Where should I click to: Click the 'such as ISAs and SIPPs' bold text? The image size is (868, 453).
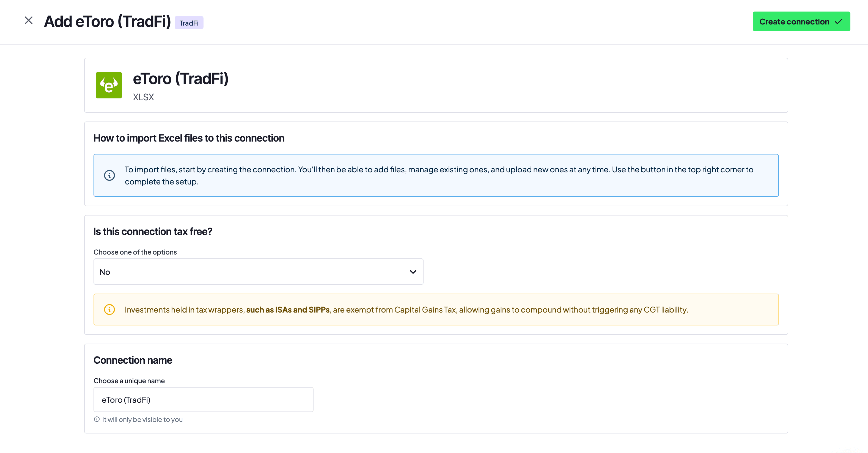click(288, 310)
